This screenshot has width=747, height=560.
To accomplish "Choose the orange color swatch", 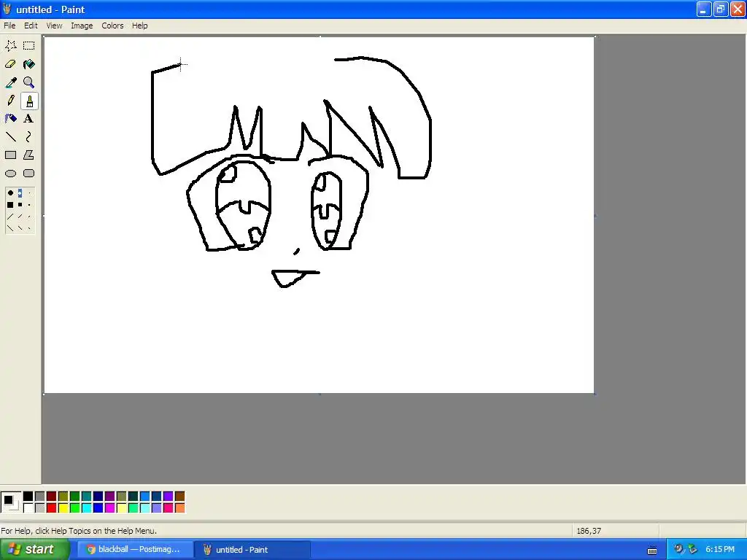I will coord(179,508).
